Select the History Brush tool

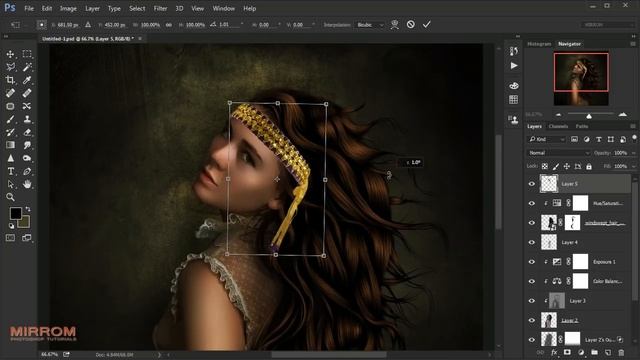[x=11, y=132]
